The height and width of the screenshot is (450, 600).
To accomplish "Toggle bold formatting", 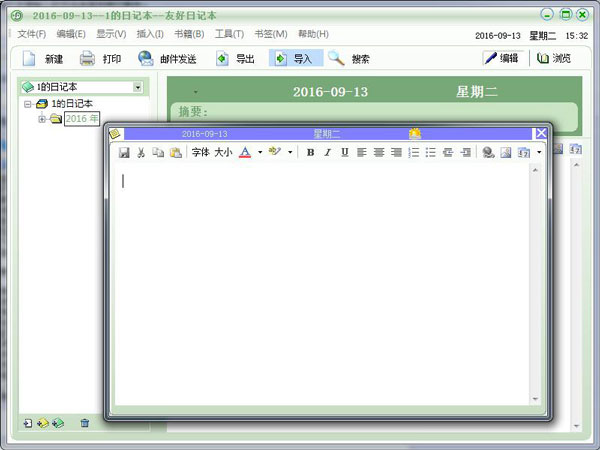I will (x=310, y=153).
